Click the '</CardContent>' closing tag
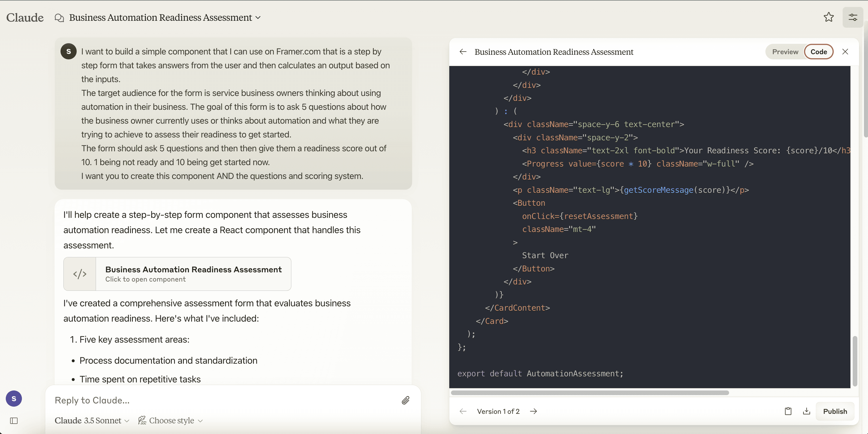The height and width of the screenshot is (434, 868). (517, 308)
